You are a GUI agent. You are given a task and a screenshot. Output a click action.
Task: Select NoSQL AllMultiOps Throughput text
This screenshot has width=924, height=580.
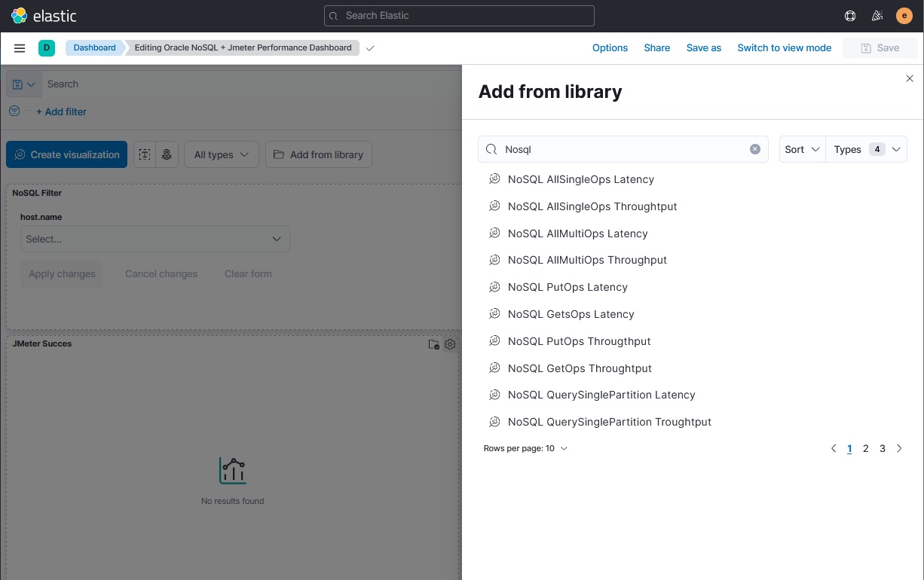[x=588, y=260]
